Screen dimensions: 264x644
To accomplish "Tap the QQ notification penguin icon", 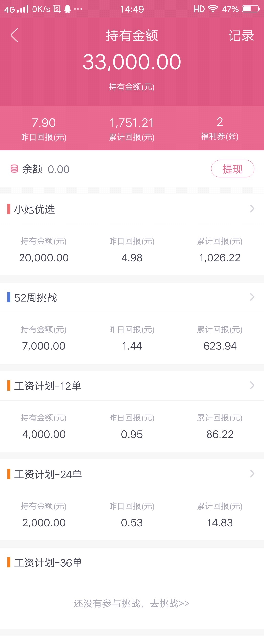I will (67, 9).
